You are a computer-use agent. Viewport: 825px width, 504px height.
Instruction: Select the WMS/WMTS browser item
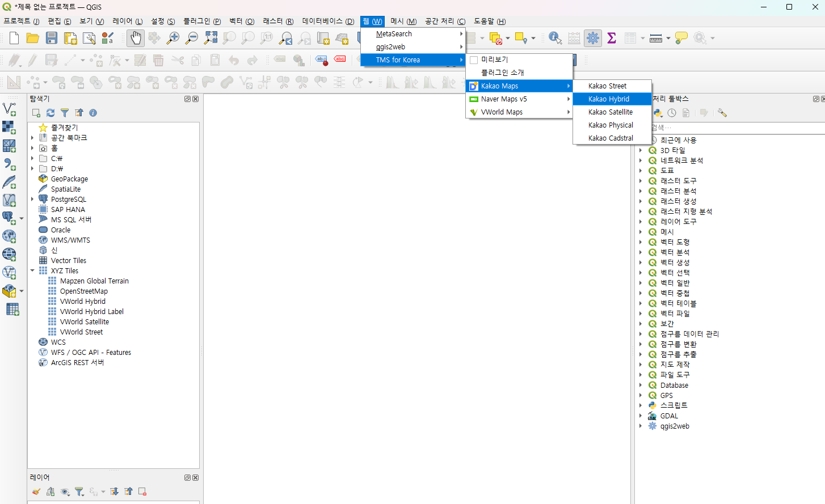[70, 240]
